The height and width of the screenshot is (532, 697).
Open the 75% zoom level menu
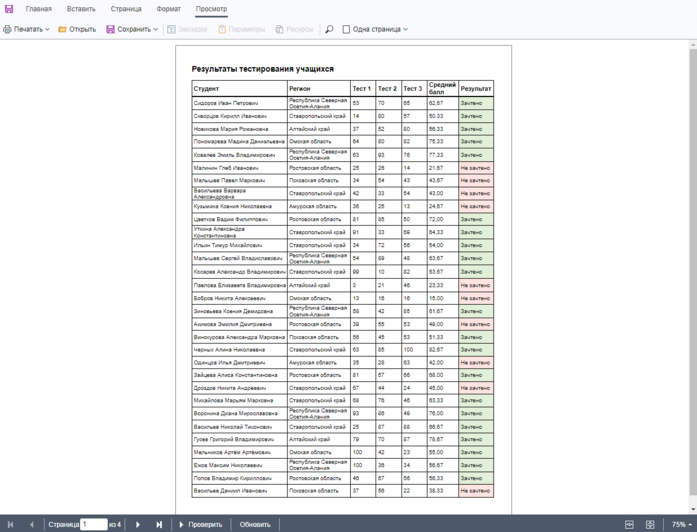coord(682,524)
